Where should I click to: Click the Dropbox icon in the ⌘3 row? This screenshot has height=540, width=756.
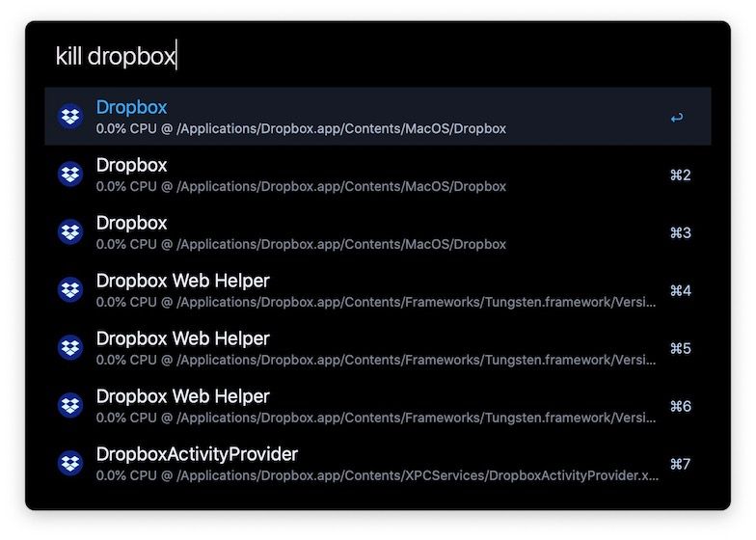pyautogui.click(x=70, y=231)
